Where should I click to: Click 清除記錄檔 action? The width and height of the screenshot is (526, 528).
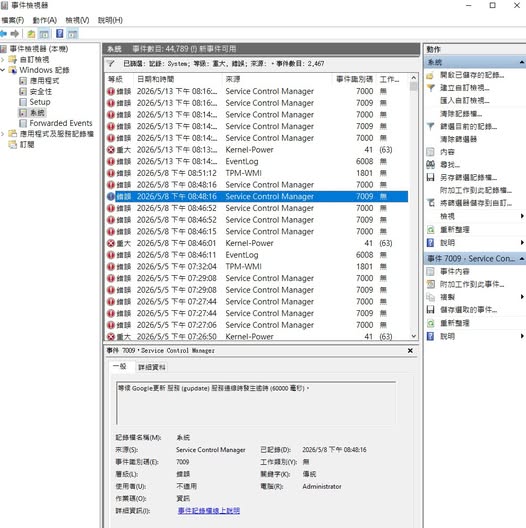(461, 114)
